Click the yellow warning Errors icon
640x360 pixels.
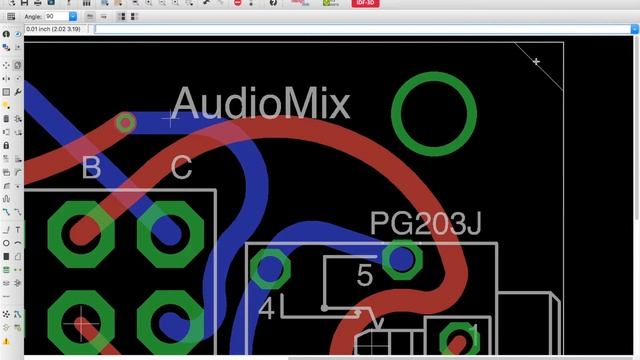click(6, 341)
